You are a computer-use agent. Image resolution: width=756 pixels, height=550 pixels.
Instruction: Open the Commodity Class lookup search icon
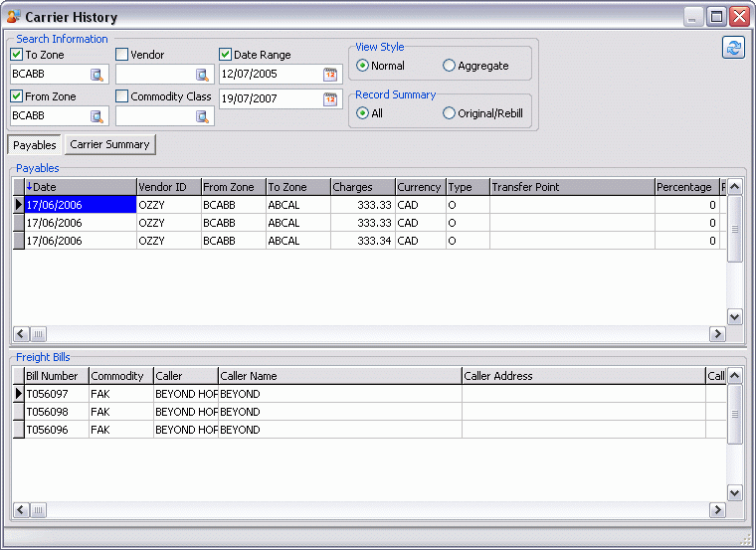point(202,116)
